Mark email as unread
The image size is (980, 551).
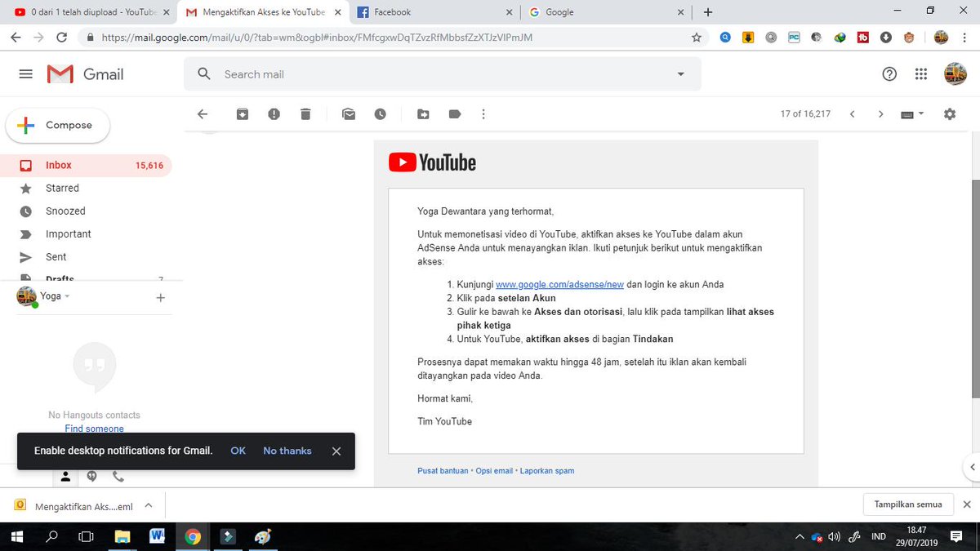(349, 114)
